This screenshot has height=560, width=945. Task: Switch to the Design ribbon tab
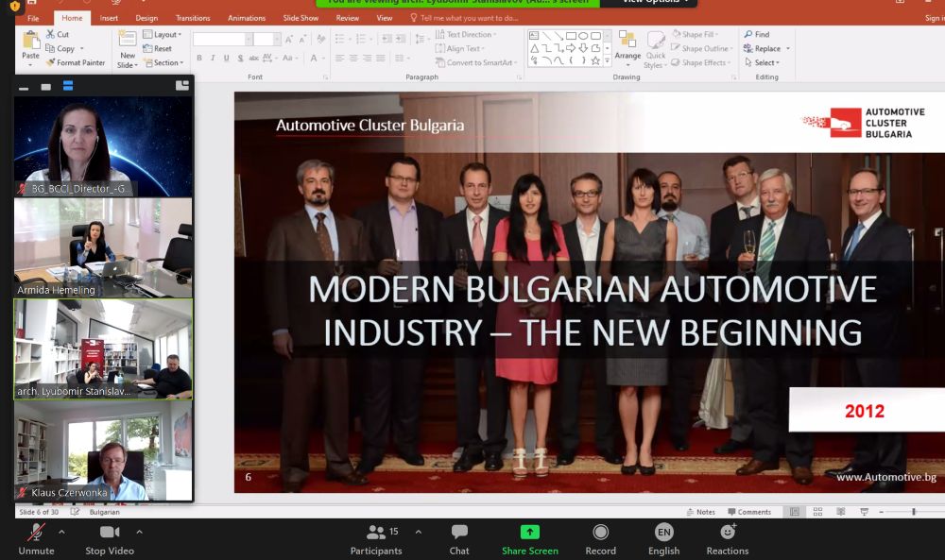coord(146,18)
